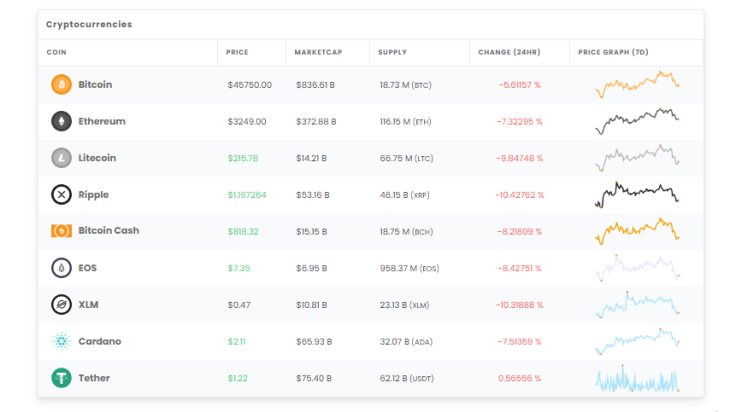
Task: Sort by the PRICE column header
Action: (237, 52)
